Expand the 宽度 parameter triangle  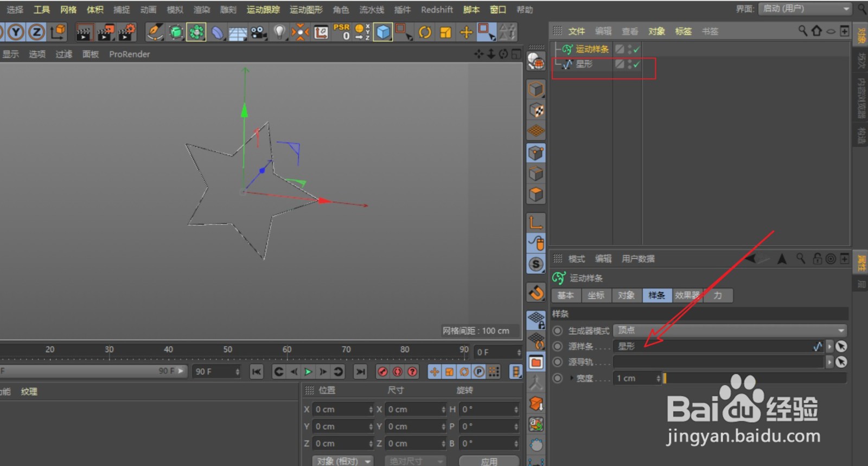[x=571, y=378]
